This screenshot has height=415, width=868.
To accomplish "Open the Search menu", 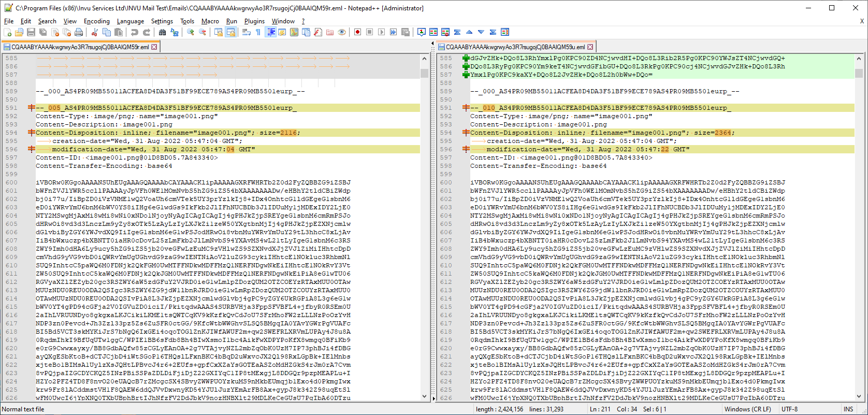I will click(x=47, y=21).
